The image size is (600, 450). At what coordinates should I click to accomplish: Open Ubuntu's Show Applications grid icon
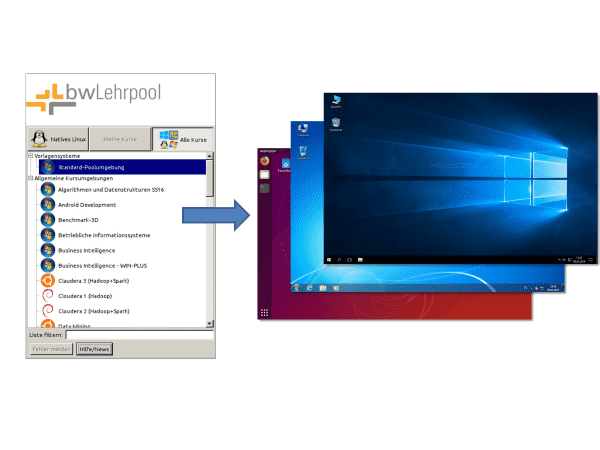[x=264, y=313]
